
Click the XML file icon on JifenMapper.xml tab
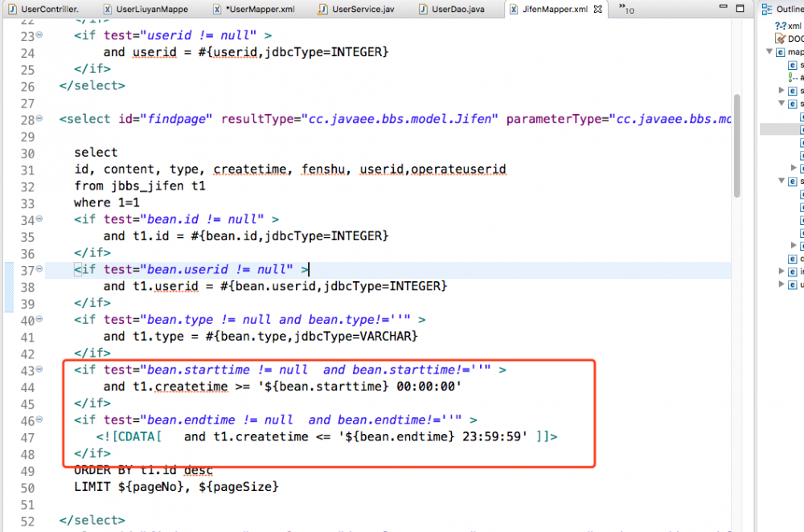coord(514,9)
